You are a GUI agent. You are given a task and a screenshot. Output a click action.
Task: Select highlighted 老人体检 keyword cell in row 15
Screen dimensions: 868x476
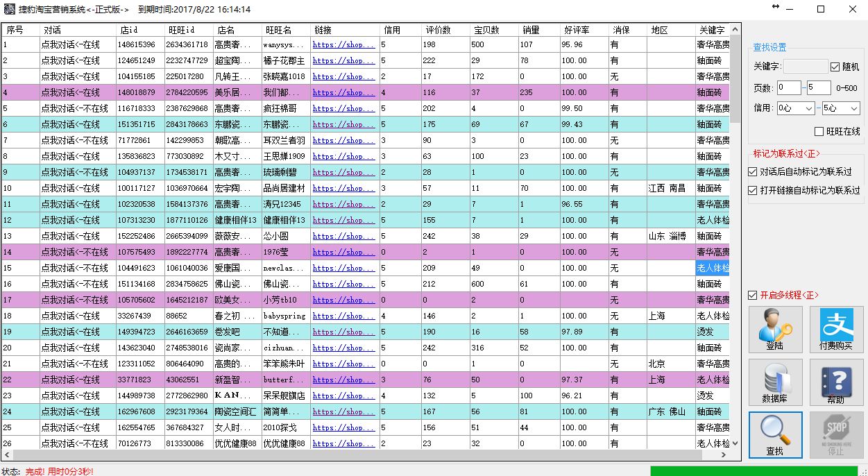[713, 268]
